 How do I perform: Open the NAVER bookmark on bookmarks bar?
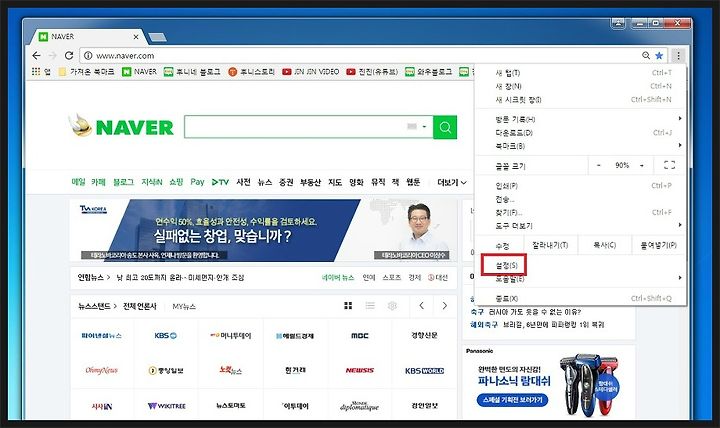click(x=139, y=72)
